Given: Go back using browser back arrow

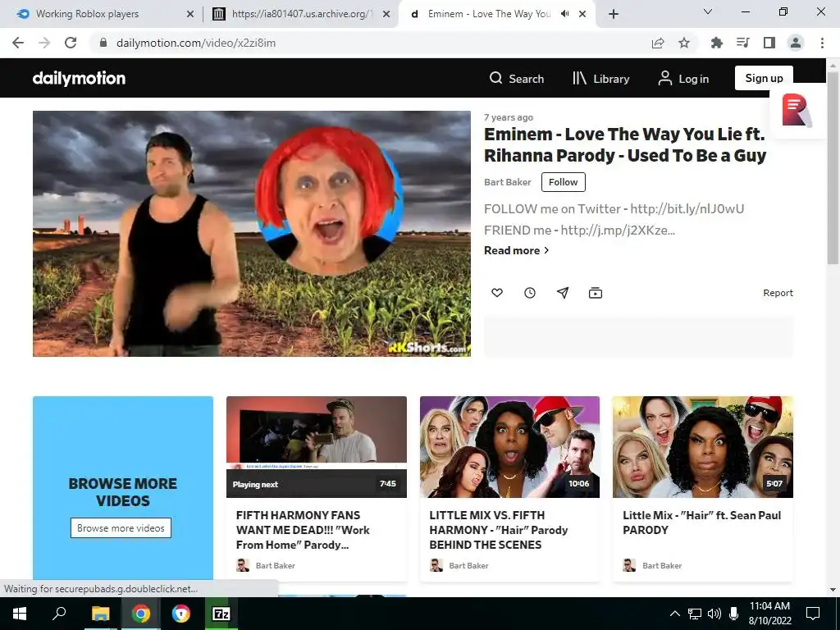Looking at the screenshot, I should tap(18, 43).
